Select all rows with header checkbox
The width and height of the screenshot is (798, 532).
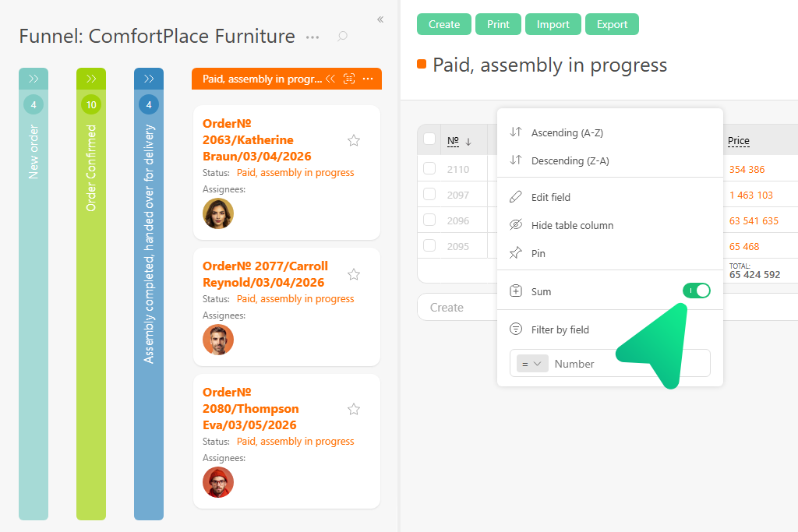coord(429,139)
